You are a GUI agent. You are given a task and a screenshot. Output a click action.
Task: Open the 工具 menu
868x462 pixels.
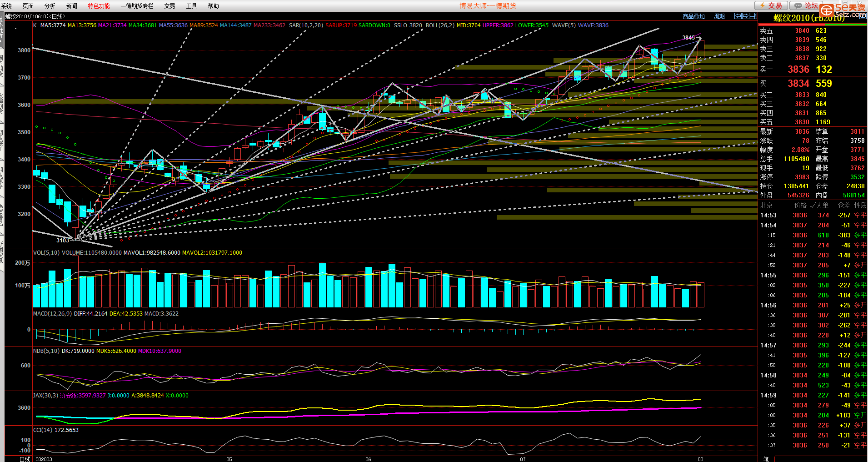point(191,6)
